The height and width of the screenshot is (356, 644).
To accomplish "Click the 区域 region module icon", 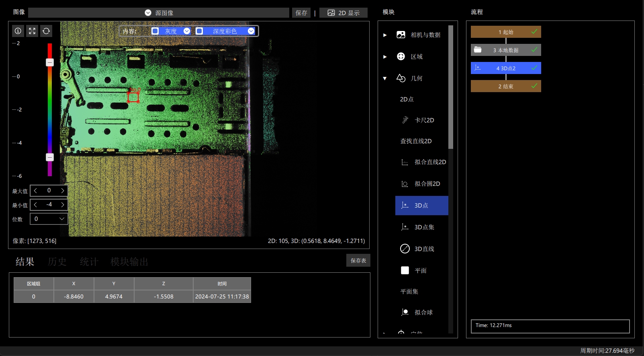I will pyautogui.click(x=401, y=56).
